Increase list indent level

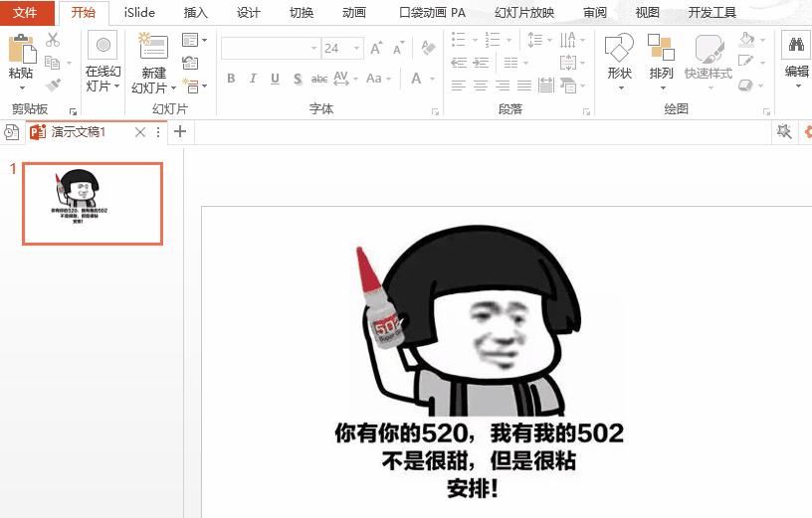tap(481, 63)
